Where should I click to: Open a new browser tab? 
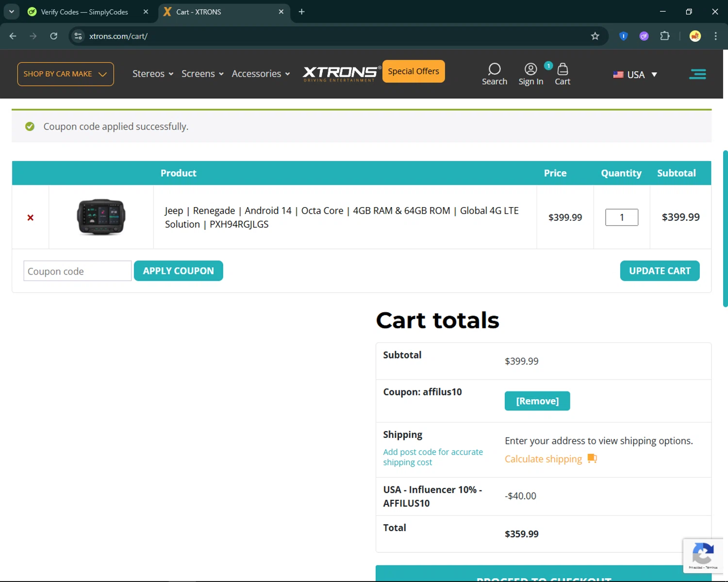click(x=301, y=12)
